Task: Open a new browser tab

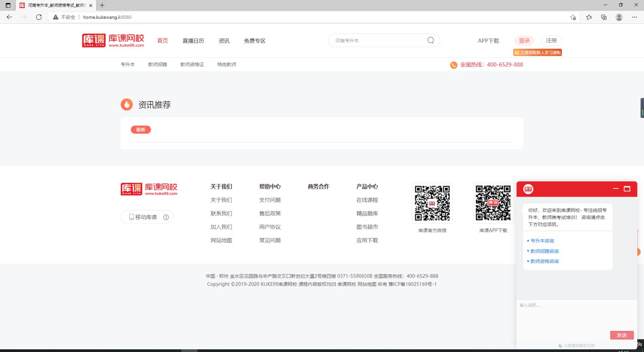Action: coord(102,5)
